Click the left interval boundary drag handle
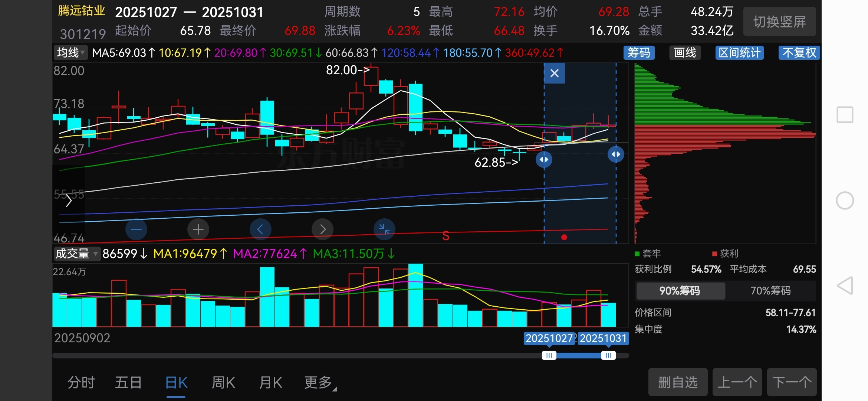This screenshot has width=868, height=401. click(x=544, y=160)
